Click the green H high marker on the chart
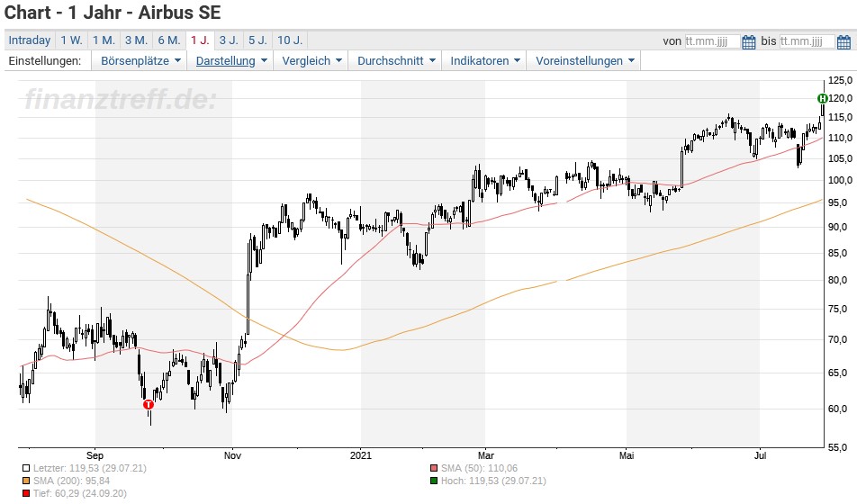Viewport: 857px width, 504px height. coord(823,98)
